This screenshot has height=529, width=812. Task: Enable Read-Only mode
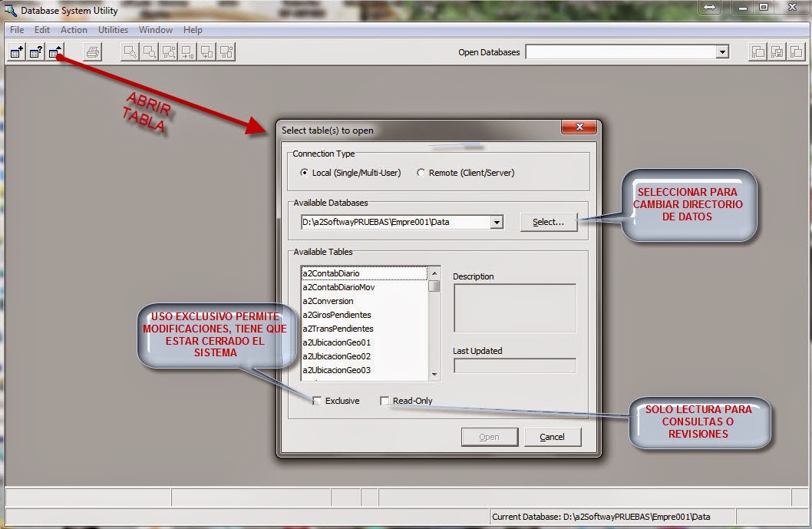(x=384, y=400)
